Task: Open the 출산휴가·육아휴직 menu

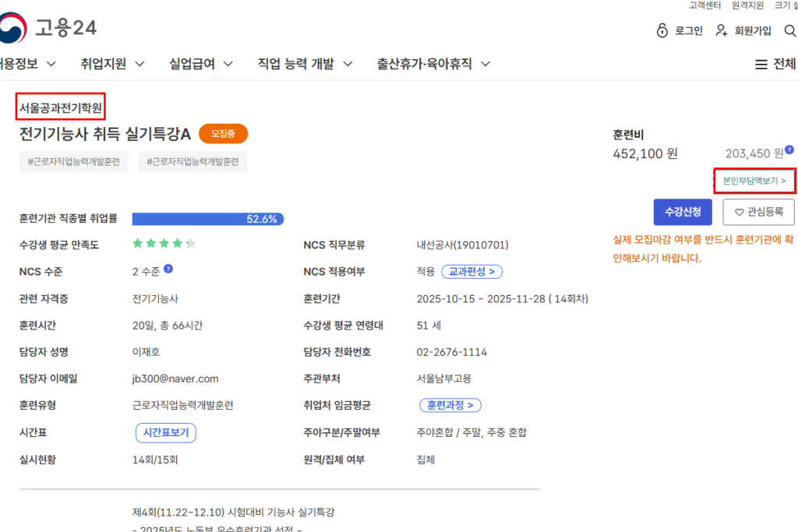Action: point(424,65)
